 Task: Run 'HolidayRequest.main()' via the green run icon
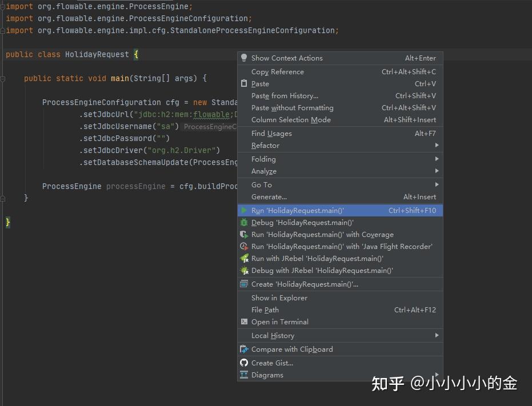[x=245, y=210]
